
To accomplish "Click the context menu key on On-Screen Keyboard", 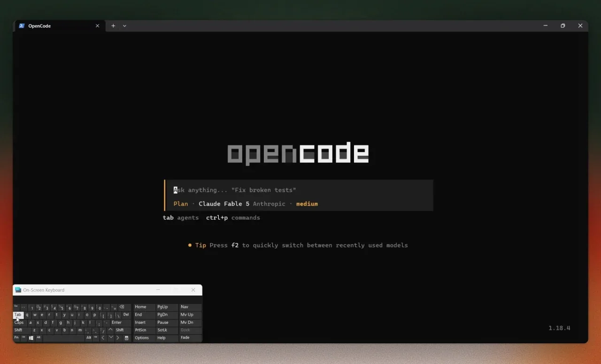I will coord(127,338).
